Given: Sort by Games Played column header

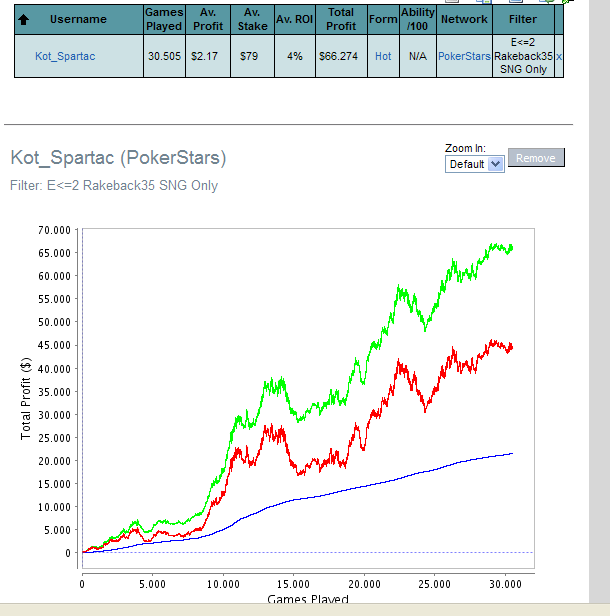Looking at the screenshot, I should click(x=164, y=19).
